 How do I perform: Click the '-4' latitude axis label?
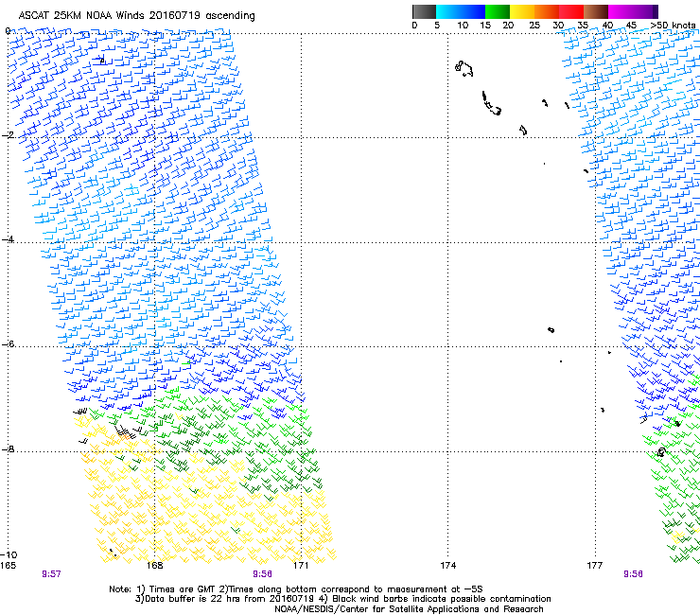pos(8,239)
